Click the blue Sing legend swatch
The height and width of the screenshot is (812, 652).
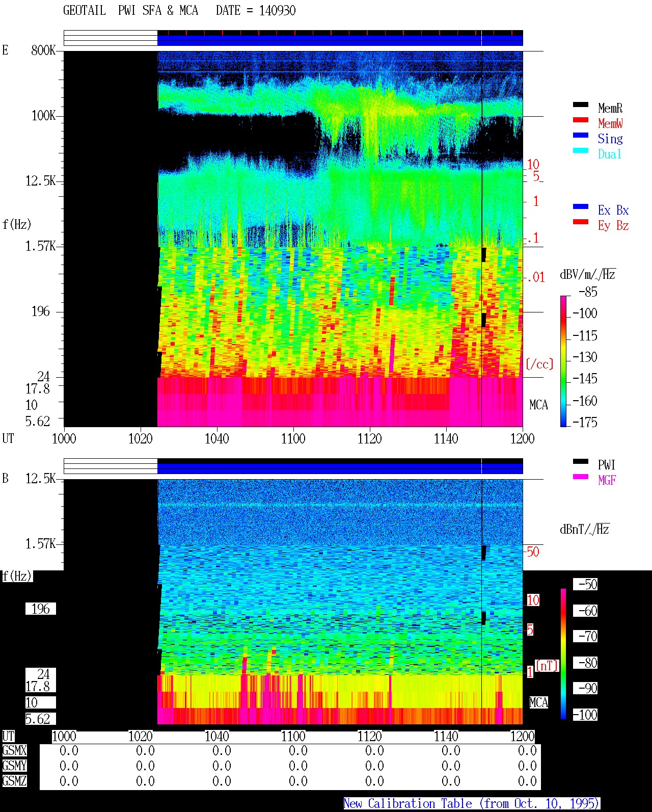[x=581, y=136]
